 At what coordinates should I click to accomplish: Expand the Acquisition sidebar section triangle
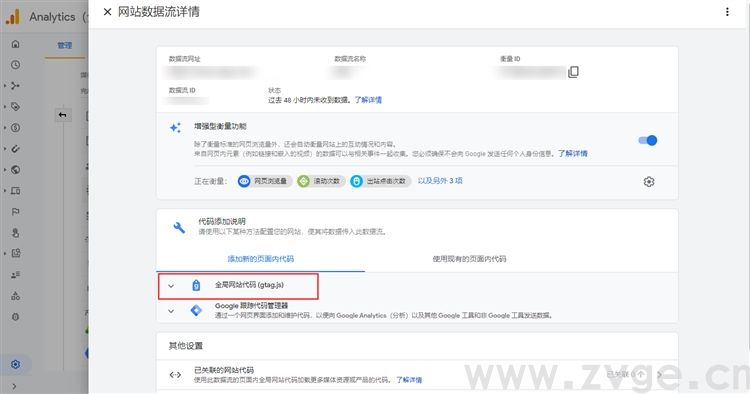(x=5, y=86)
